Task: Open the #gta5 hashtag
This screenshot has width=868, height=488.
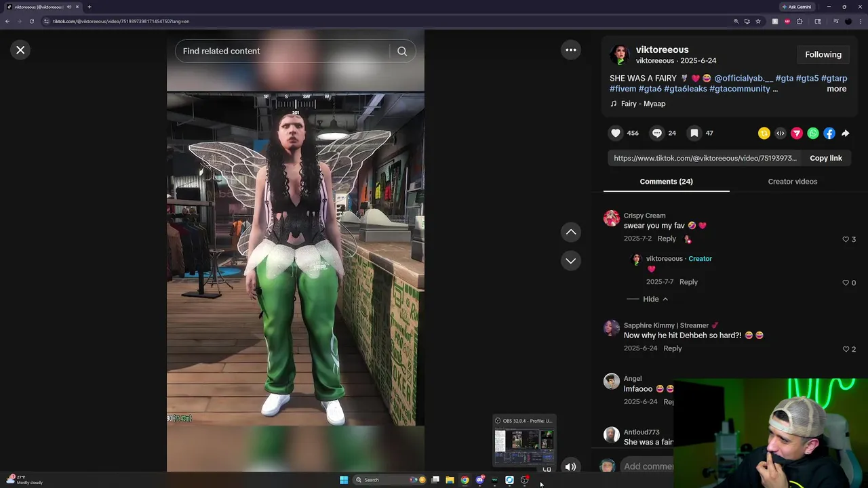Action: coord(807,78)
